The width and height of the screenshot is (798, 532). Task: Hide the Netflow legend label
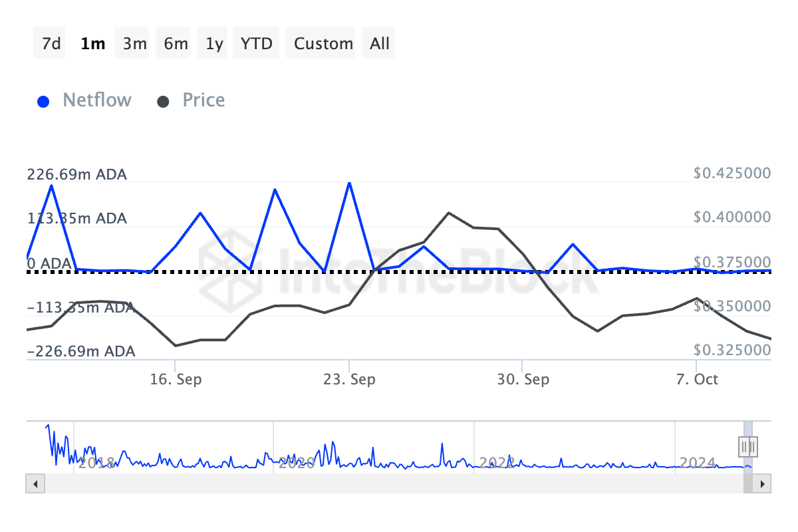coord(97,100)
